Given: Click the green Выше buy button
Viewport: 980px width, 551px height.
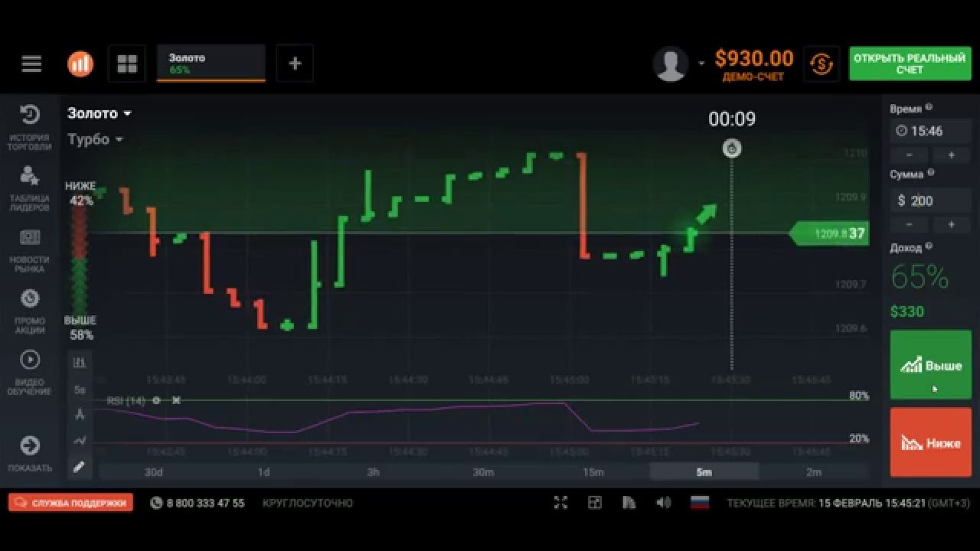Looking at the screenshot, I should tap(931, 365).
